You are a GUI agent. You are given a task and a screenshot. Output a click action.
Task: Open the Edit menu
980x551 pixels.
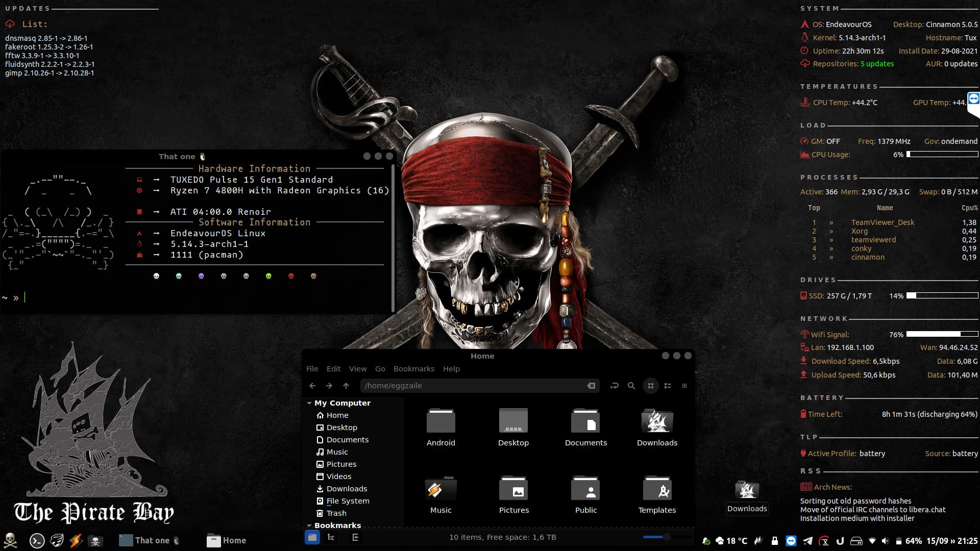pos(333,369)
